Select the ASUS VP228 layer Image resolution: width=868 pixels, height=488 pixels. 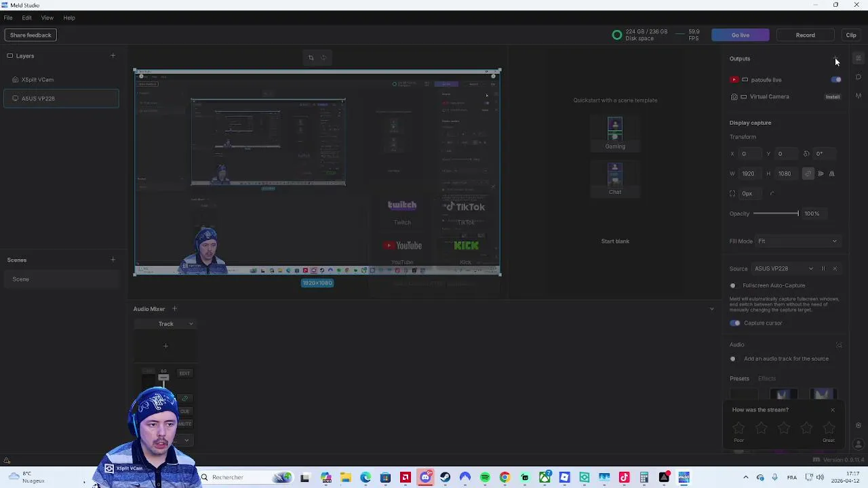pyautogui.click(x=61, y=99)
